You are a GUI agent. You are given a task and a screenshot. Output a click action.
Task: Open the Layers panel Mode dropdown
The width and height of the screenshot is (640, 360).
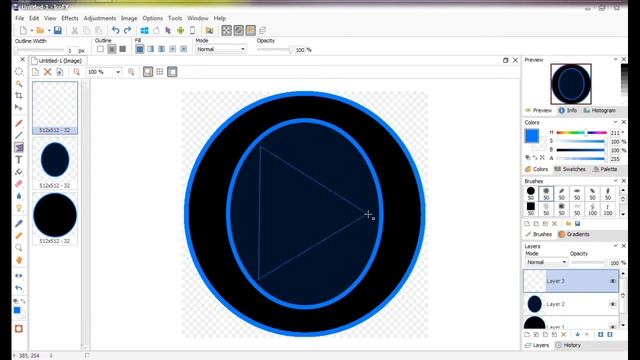[x=546, y=262]
